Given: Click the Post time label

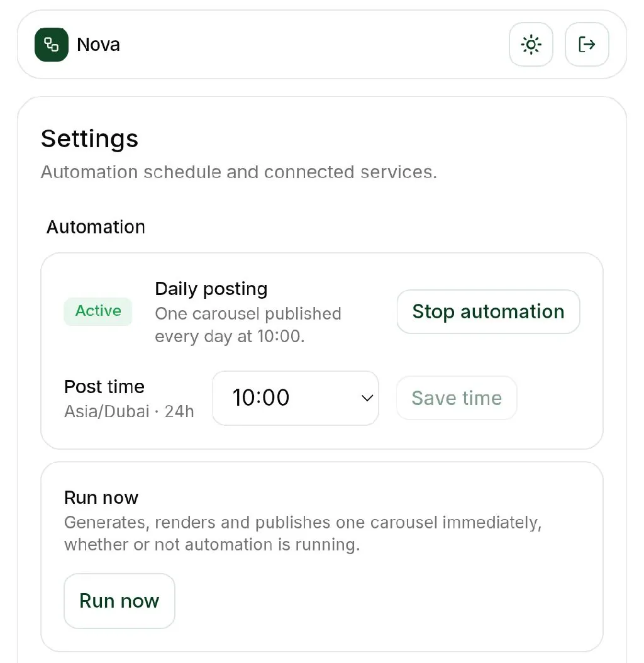Looking at the screenshot, I should (104, 386).
